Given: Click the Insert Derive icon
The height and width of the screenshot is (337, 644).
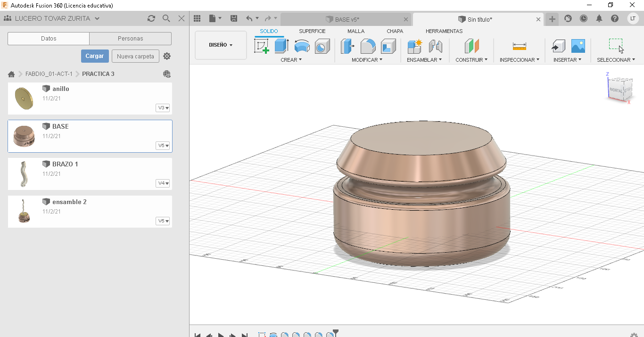Looking at the screenshot, I should (558, 46).
